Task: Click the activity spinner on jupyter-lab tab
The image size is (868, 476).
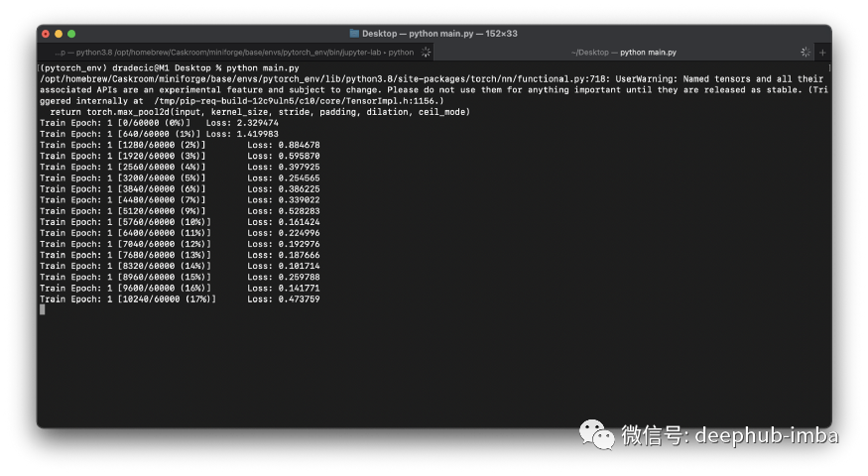Action: coord(426,52)
